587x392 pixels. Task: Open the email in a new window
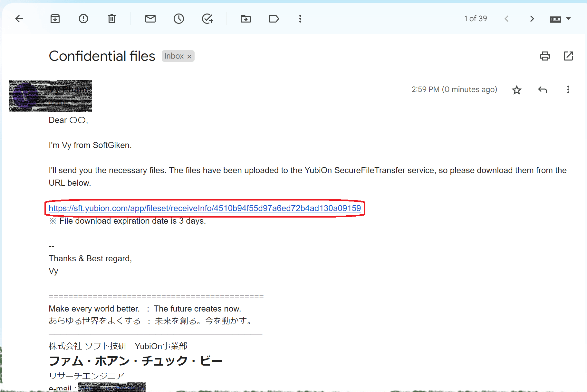point(568,56)
